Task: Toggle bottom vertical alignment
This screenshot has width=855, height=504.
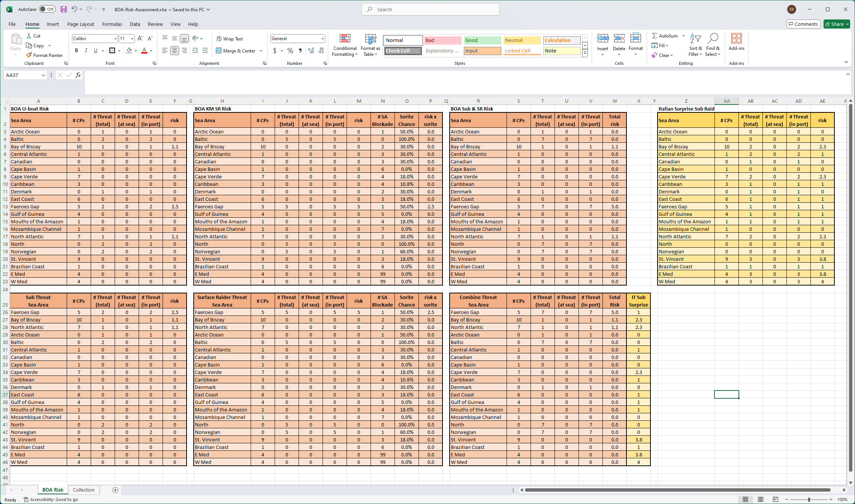Action: (x=184, y=38)
